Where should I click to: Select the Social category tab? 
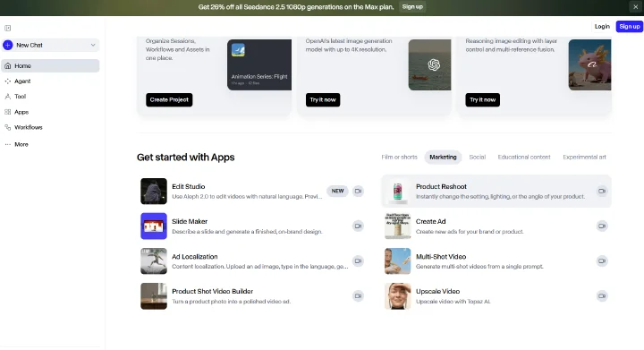[478, 157]
